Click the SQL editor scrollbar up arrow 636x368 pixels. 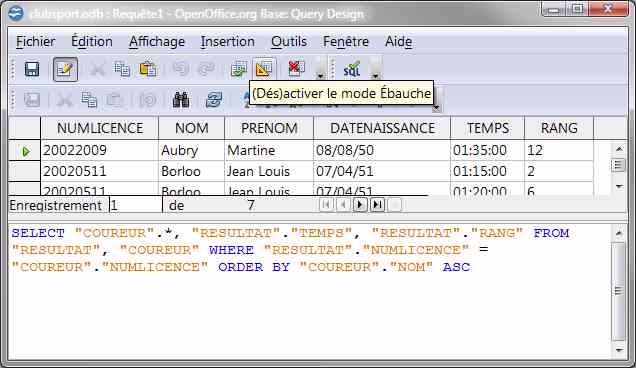point(619,233)
